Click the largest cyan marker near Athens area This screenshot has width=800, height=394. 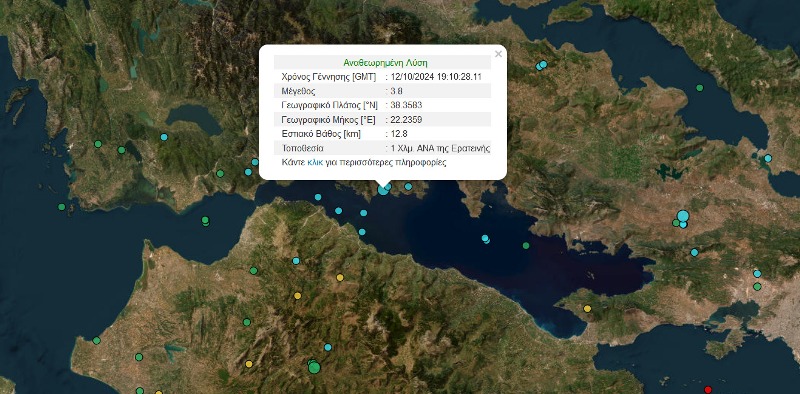[683, 216]
